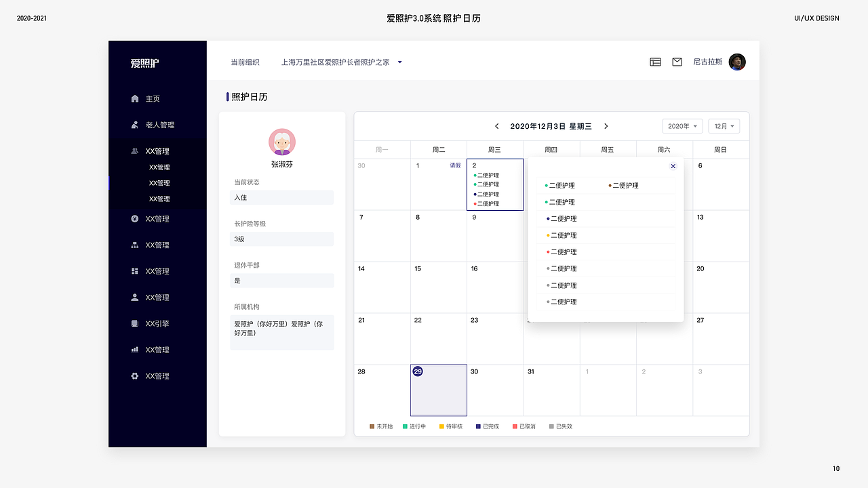
Task: Click the 张淑芬 elder avatar
Action: coord(282,142)
